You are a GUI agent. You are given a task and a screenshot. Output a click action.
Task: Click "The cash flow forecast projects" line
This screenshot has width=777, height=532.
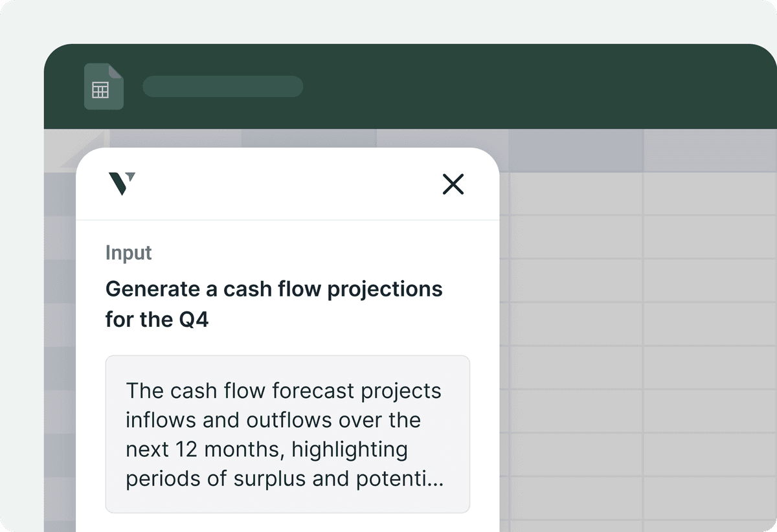(284, 391)
